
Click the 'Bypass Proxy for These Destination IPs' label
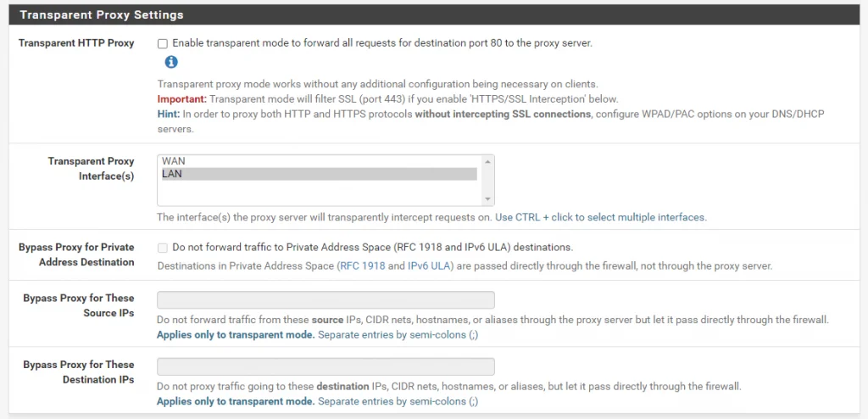coord(79,372)
